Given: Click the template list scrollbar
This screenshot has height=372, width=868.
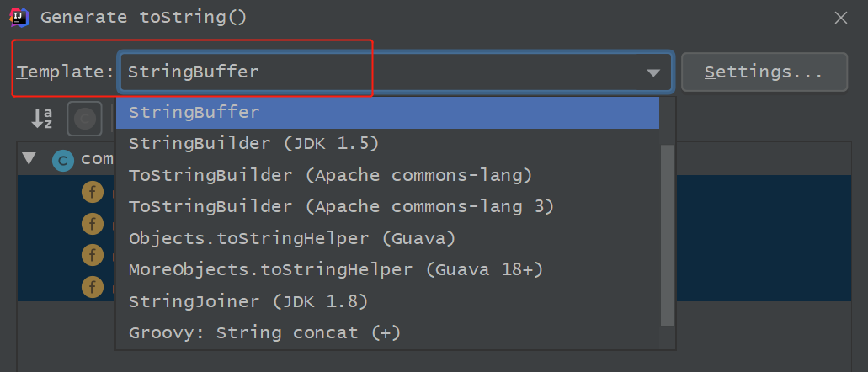Looking at the screenshot, I should [668, 234].
